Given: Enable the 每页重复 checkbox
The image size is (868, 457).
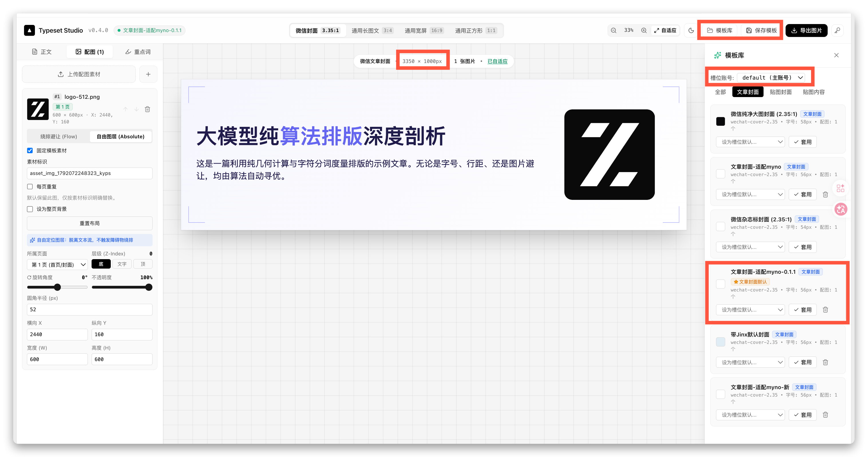Looking at the screenshot, I should (30, 187).
